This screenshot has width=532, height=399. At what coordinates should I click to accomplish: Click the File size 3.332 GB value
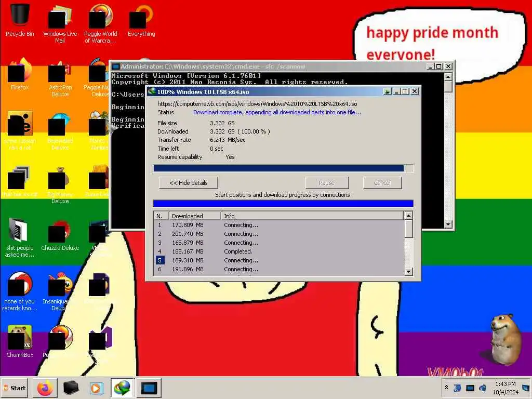coord(222,123)
